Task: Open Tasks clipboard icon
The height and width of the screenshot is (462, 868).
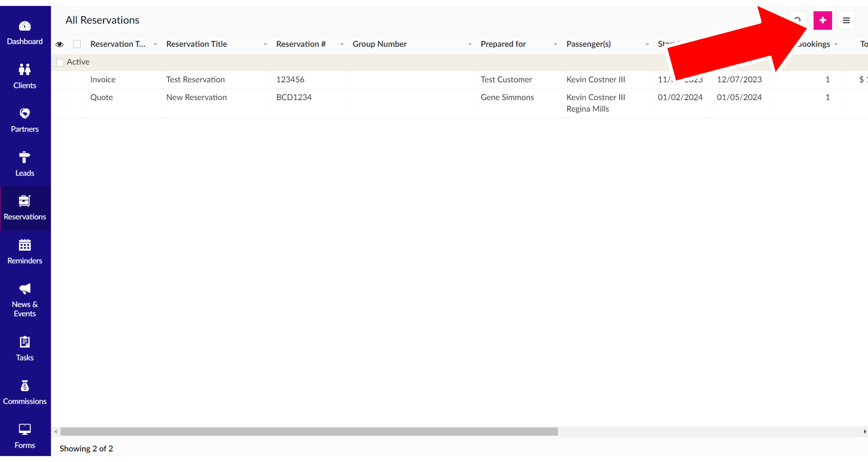Action: click(x=24, y=342)
